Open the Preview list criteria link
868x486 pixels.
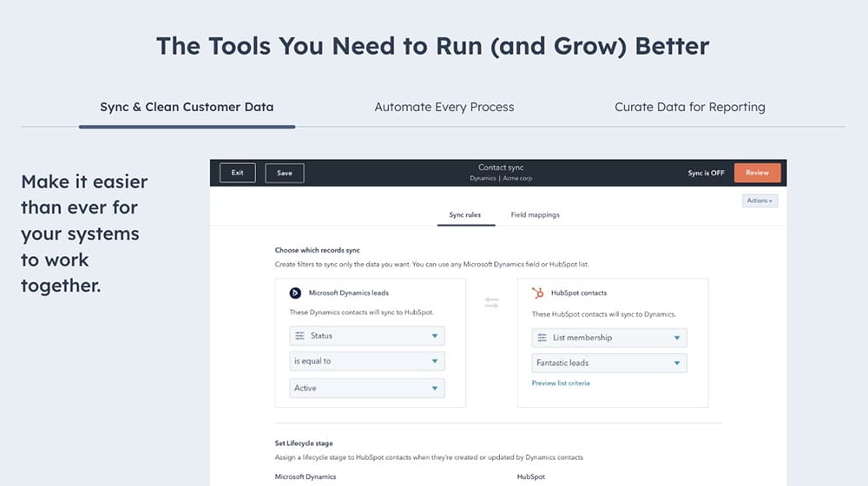click(561, 383)
